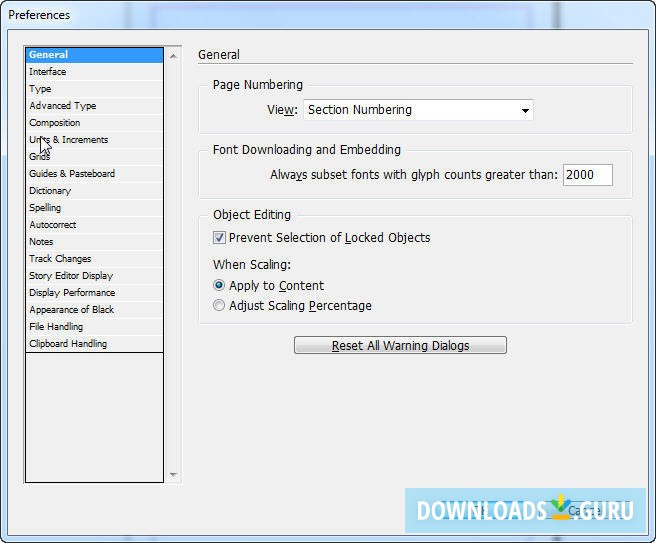Open the Spelling preferences category
The image size is (656, 543).
coord(94,207)
